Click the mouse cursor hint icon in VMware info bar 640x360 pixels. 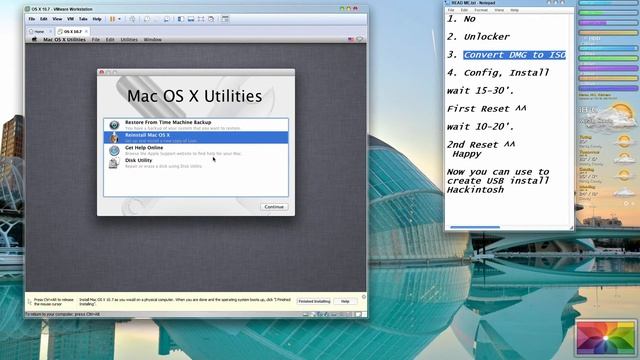tap(29, 302)
